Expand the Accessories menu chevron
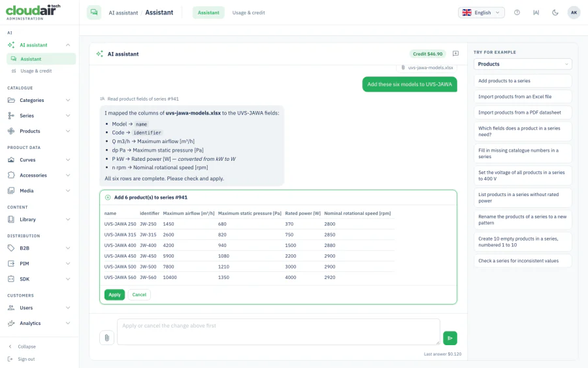Image resolution: width=588 pixels, height=368 pixels. tap(68, 175)
